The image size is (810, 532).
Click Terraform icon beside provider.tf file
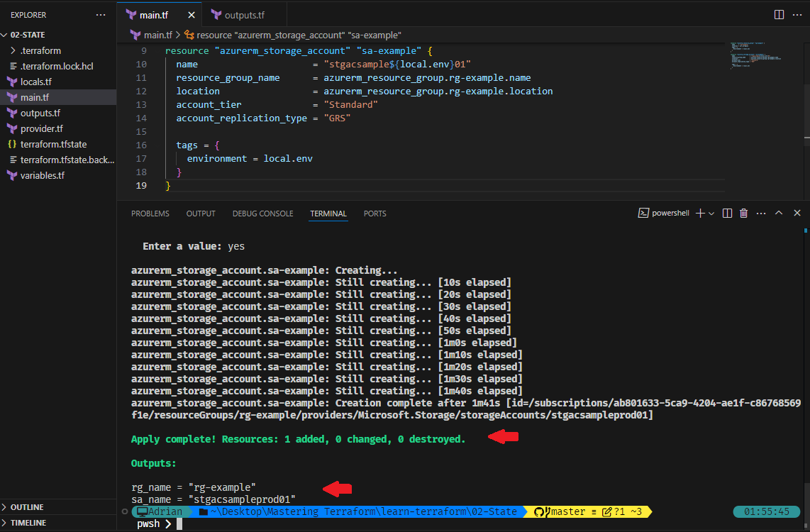click(x=12, y=128)
